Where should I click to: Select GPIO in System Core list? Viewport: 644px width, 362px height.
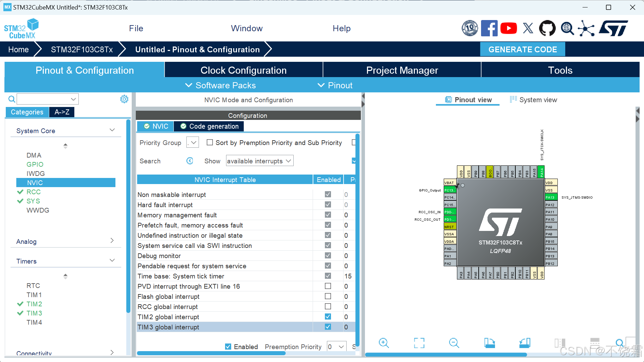click(x=35, y=164)
